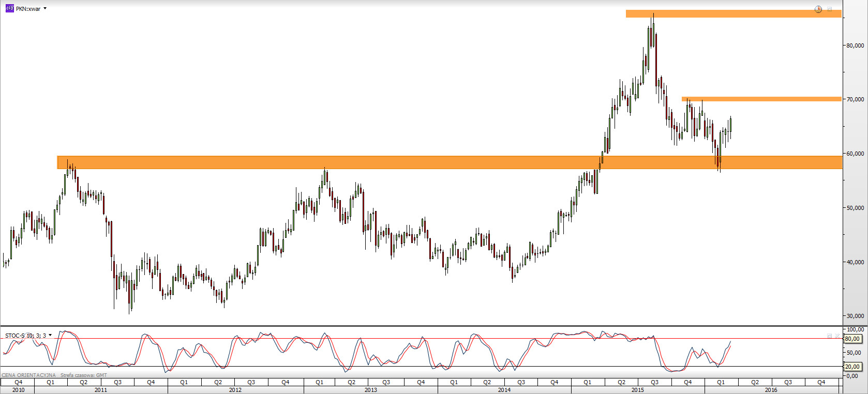This screenshot has width=868, height=394.
Task: Click 60,000 on the price axis
Action: (x=855, y=154)
